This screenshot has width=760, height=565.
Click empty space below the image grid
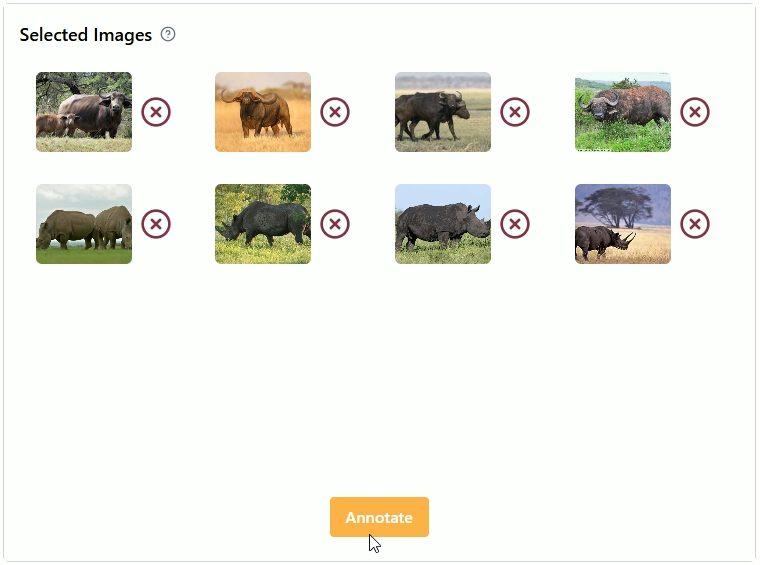[380, 380]
